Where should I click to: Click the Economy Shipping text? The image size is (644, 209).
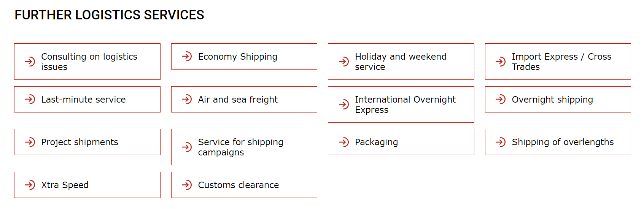point(238,57)
